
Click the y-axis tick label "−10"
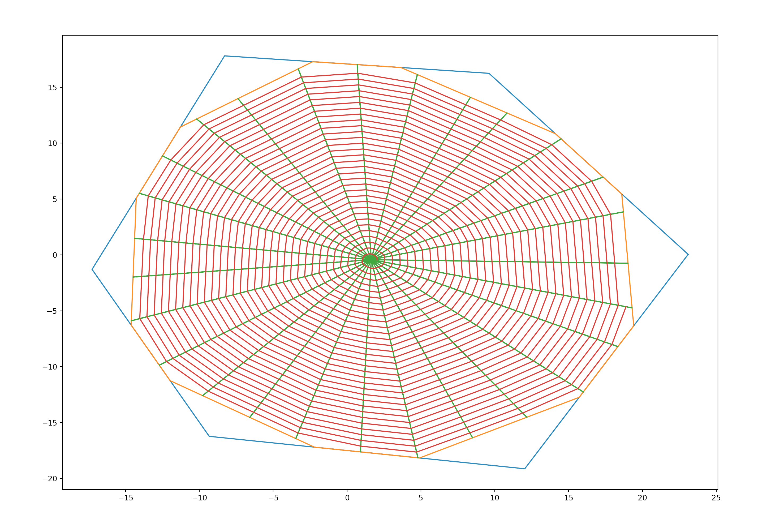pyautogui.click(x=50, y=367)
